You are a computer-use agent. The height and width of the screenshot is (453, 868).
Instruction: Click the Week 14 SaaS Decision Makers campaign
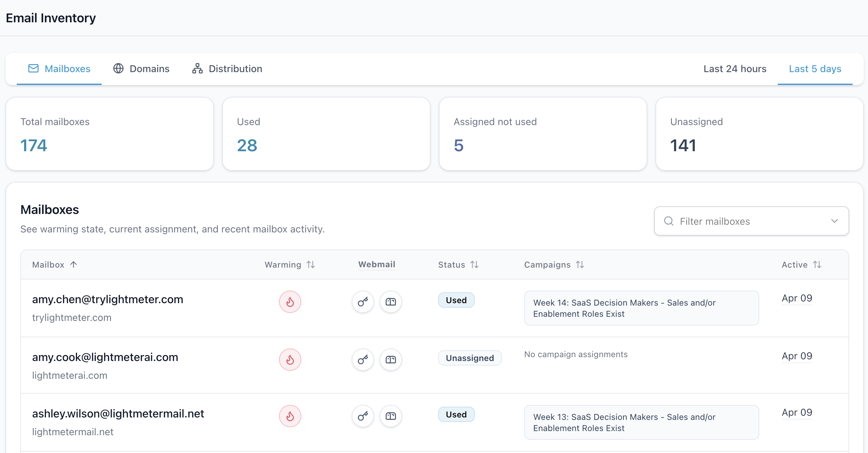[x=642, y=308]
